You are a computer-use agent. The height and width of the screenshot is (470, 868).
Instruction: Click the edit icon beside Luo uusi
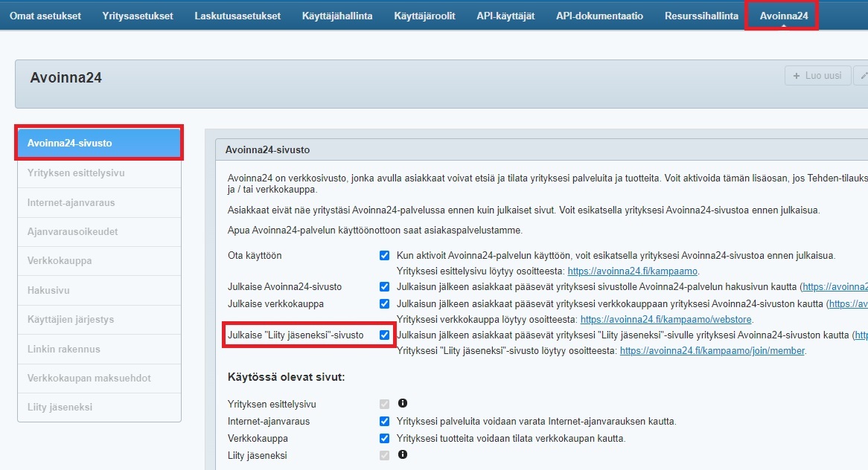point(862,76)
